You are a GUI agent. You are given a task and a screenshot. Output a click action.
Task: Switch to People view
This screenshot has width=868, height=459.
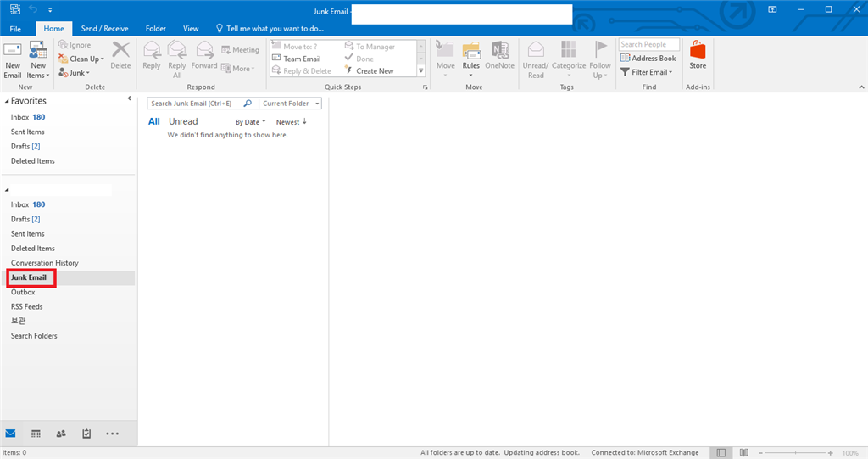pos(61,434)
